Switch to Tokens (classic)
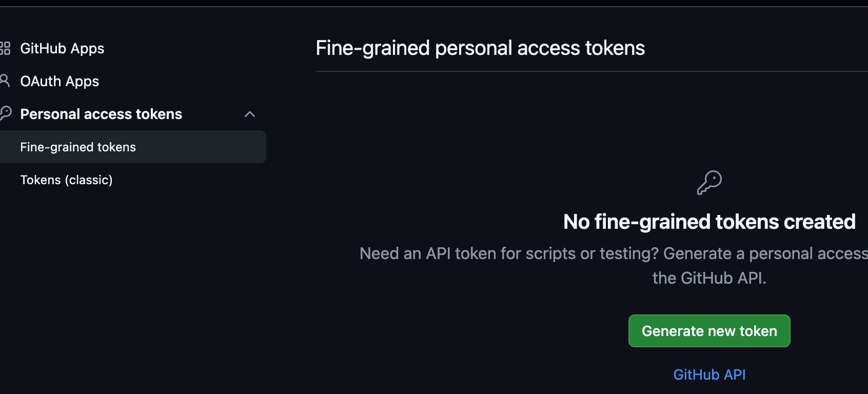The height and width of the screenshot is (394, 868). (66, 180)
